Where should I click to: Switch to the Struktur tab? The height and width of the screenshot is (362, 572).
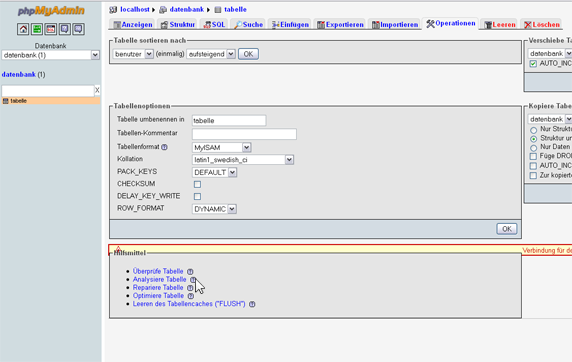(177, 24)
